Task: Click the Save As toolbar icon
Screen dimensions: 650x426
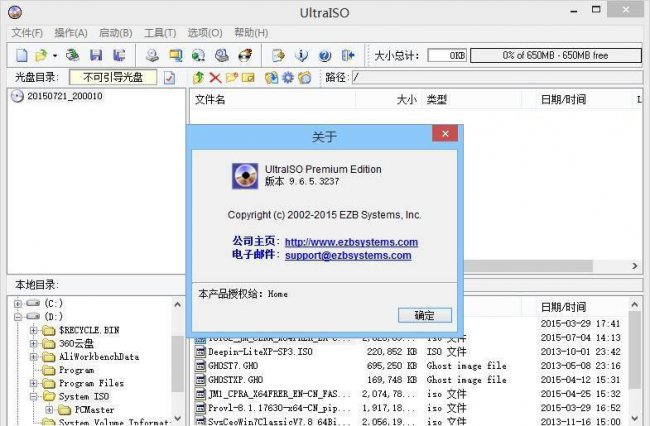Action: tap(119, 56)
